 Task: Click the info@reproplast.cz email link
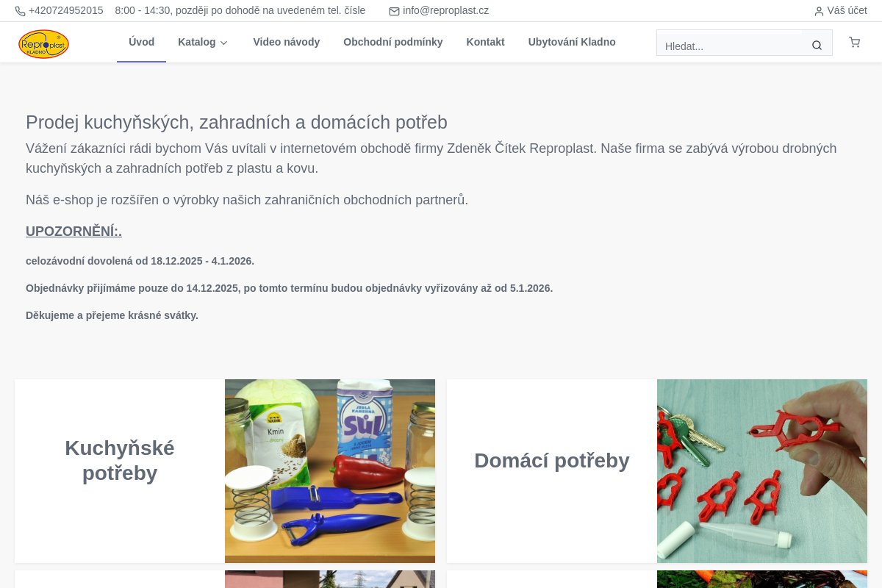445,10
